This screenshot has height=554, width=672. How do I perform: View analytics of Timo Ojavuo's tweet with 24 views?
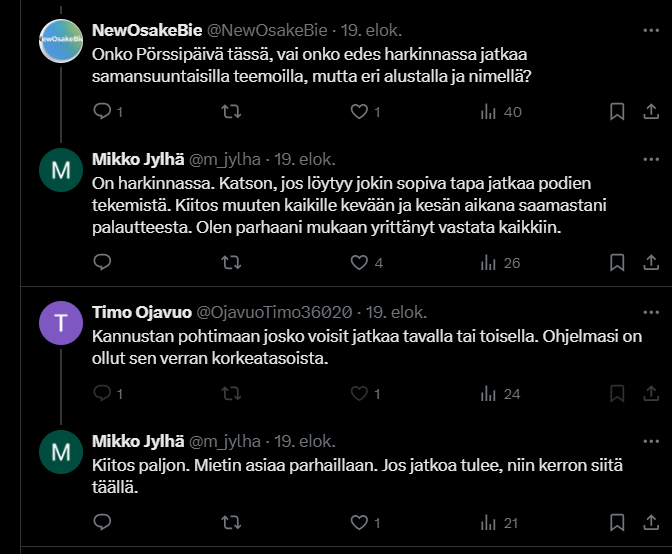(500, 394)
